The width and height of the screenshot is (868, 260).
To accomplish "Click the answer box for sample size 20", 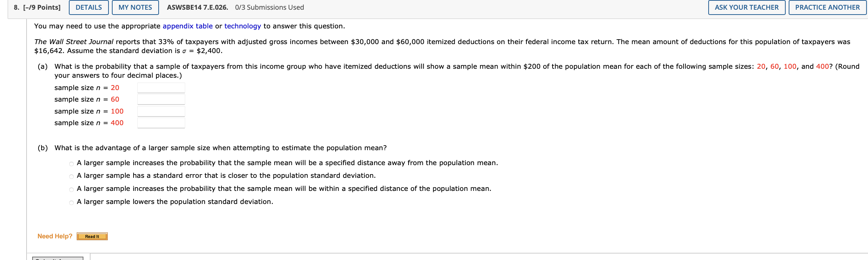I will (161, 87).
